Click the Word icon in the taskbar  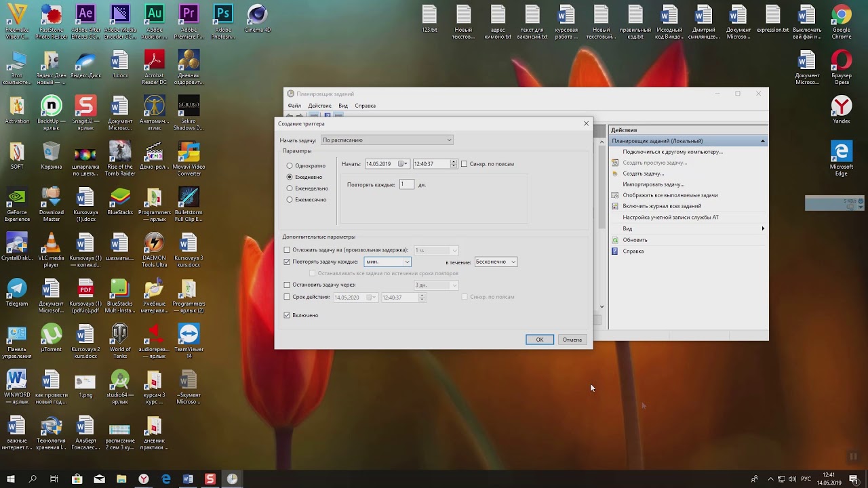pyautogui.click(x=188, y=479)
